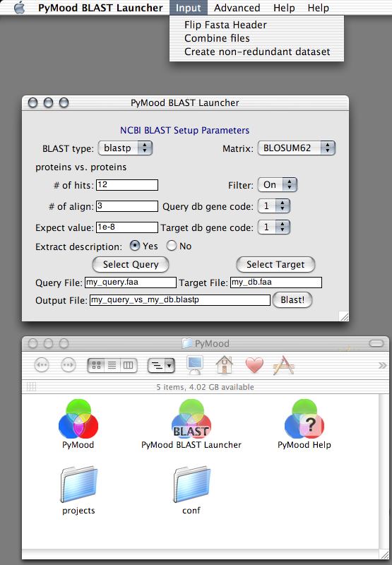Open the Advanced menu
This screenshot has height=565, width=392.
237,8
